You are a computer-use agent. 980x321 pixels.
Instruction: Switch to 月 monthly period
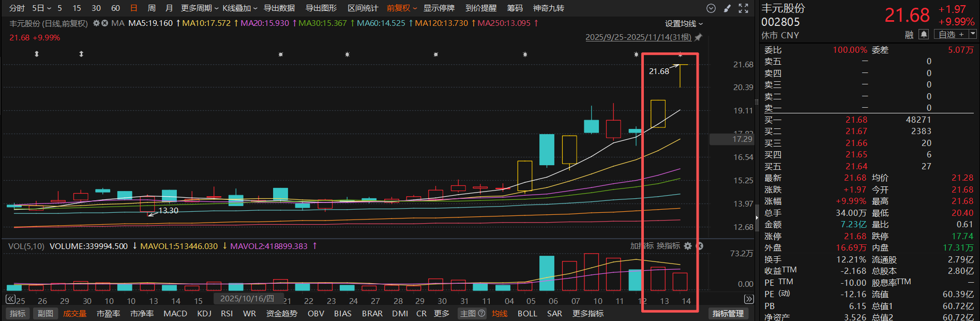[x=169, y=8]
